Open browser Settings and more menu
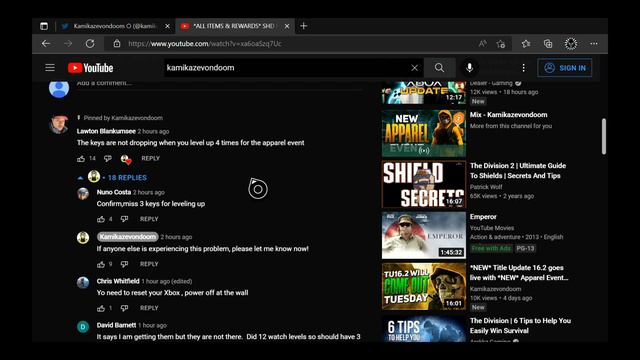640x360 pixels. [594, 44]
